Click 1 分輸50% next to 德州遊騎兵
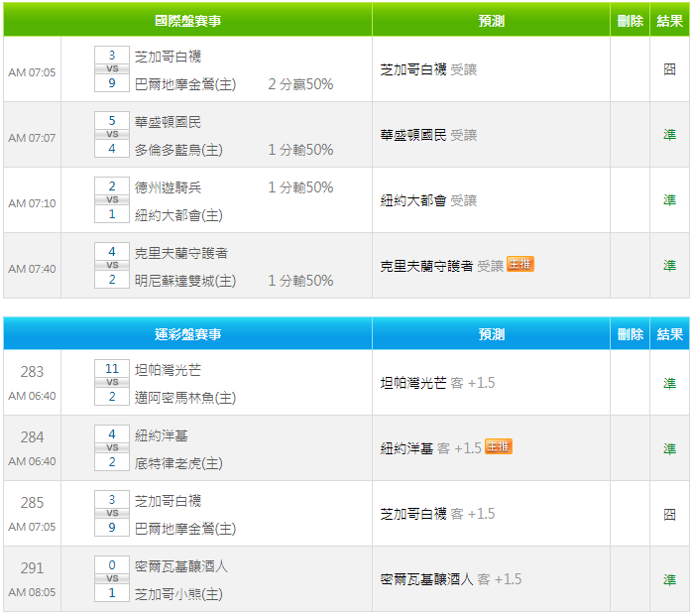The height and width of the screenshot is (616, 693). [x=300, y=187]
